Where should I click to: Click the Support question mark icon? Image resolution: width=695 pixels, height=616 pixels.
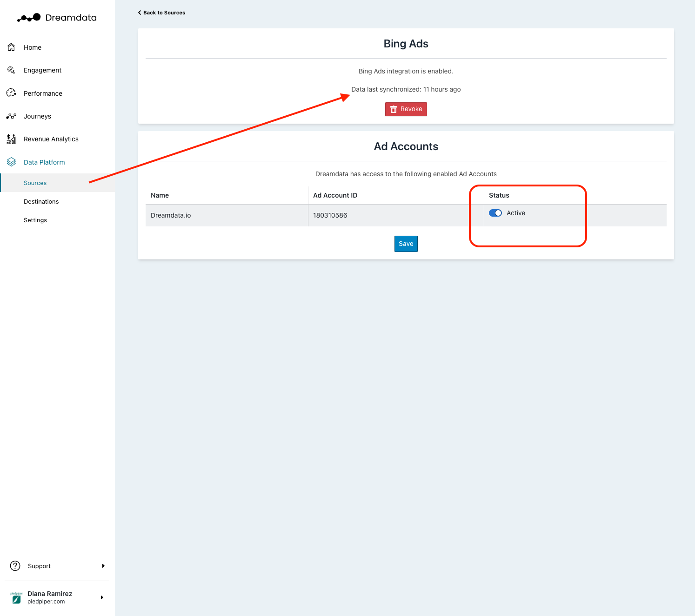[x=15, y=566]
